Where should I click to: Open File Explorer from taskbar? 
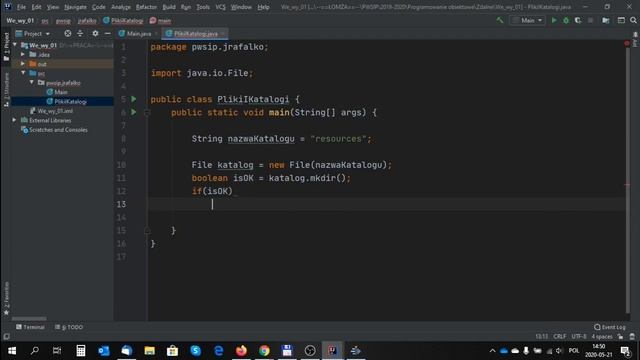149,351
